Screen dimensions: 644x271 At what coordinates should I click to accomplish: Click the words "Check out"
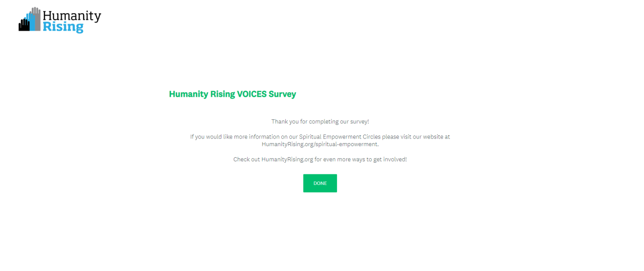246,160
